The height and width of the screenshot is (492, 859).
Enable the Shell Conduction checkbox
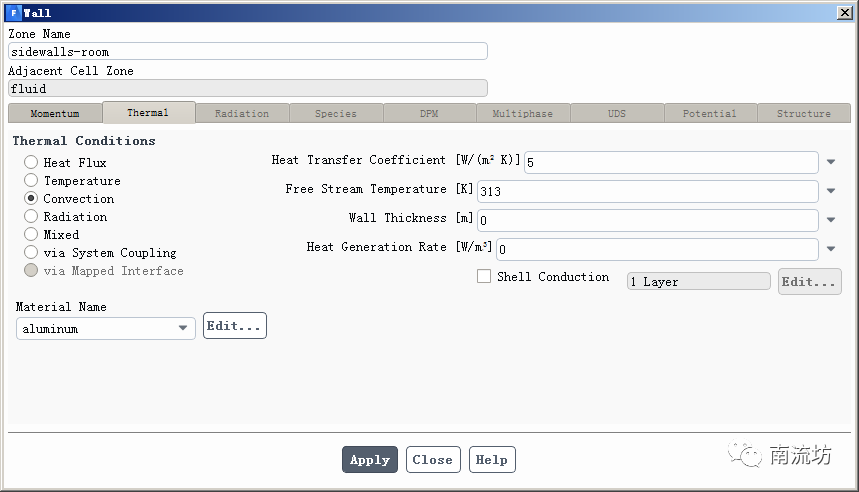[x=484, y=277]
